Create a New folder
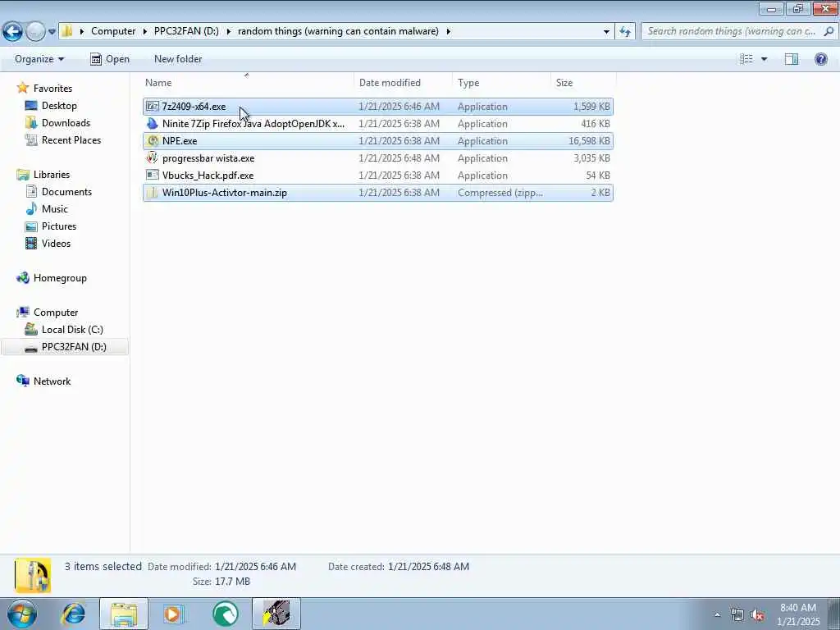 tap(178, 59)
